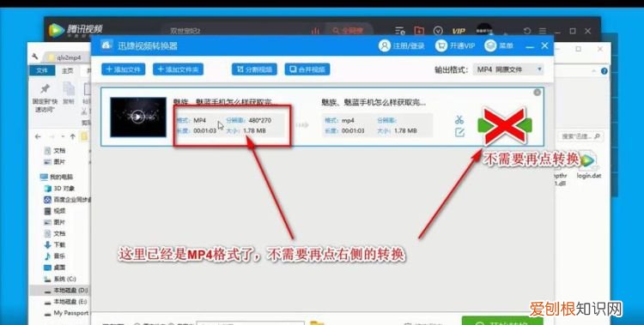Open the hamburger menu in 腾讯视频
The image size is (644, 325).
pyautogui.click(x=543, y=31)
